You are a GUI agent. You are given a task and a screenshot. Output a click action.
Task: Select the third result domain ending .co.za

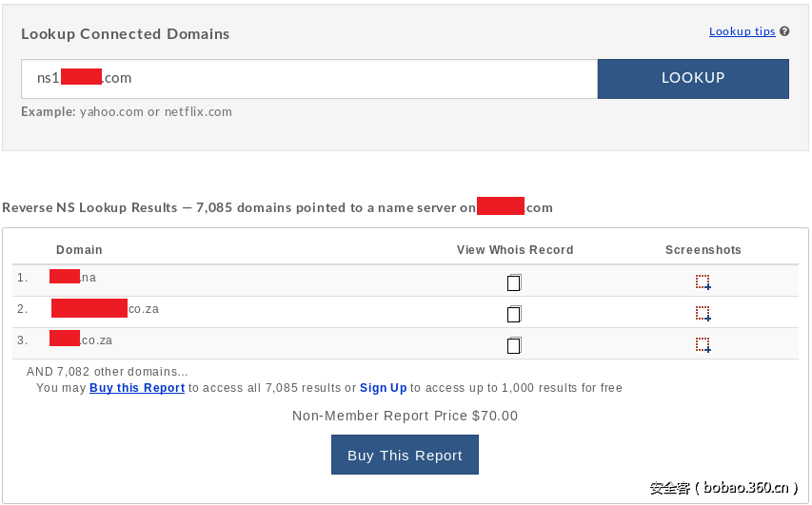[x=81, y=340]
